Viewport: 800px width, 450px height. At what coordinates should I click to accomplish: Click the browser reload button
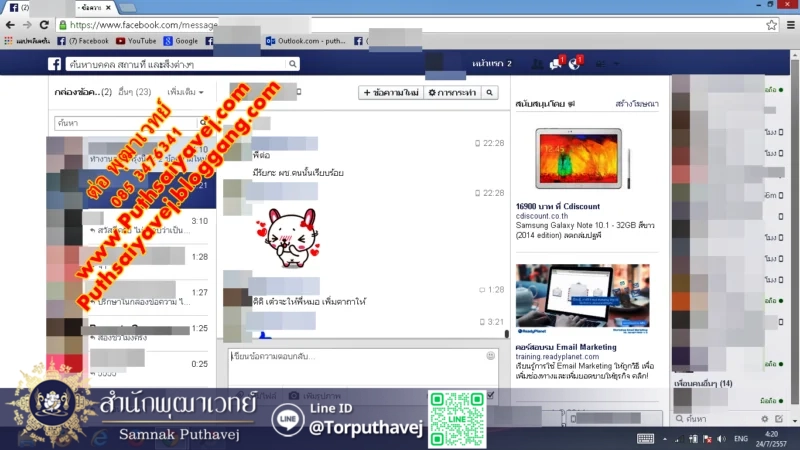[x=44, y=25]
